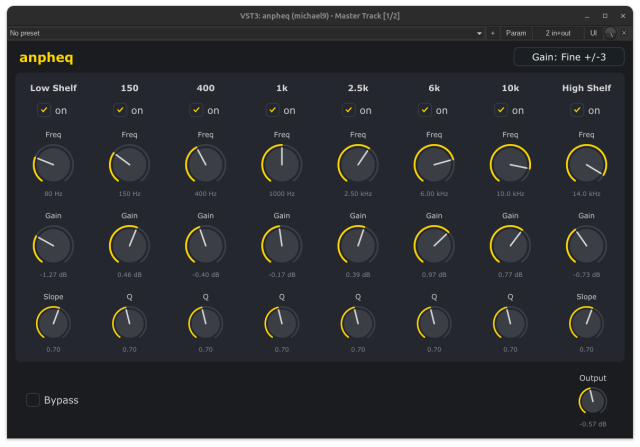Image resolution: width=640 pixels, height=447 pixels.
Task: Click the 80 Hz value readout
Action: [x=53, y=193]
